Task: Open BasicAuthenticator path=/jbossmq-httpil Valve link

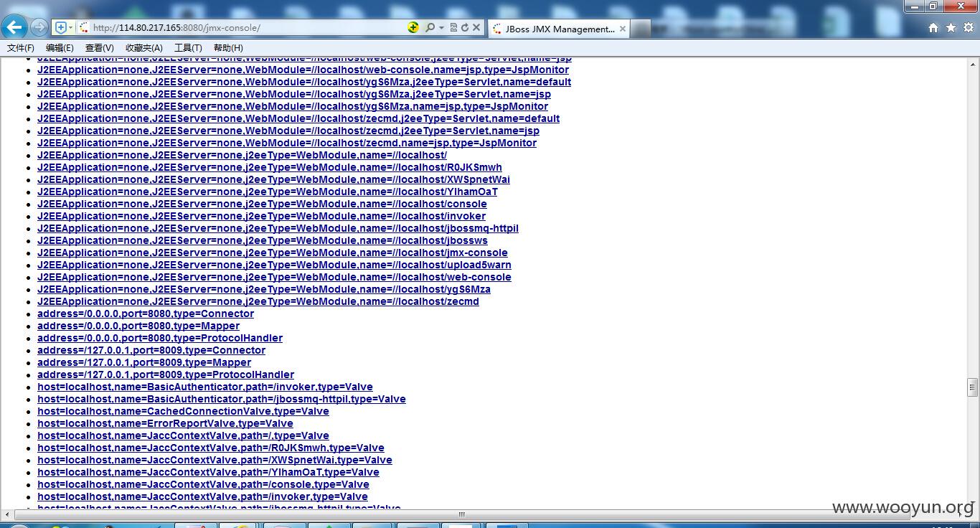Action: tap(222, 399)
